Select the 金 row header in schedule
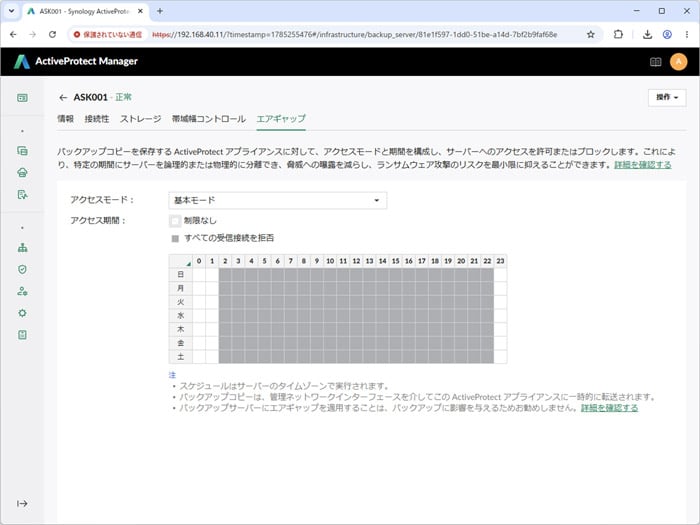Image resolution: width=700 pixels, height=525 pixels. (x=180, y=343)
